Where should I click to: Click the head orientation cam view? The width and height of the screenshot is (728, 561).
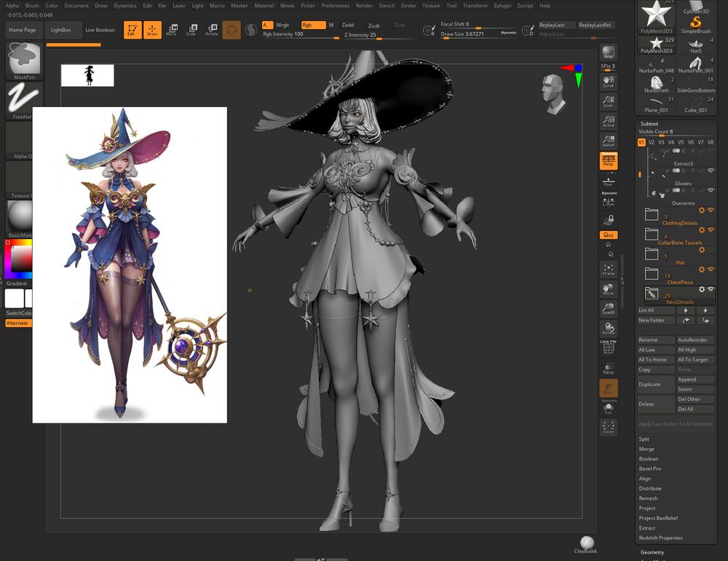(x=553, y=95)
